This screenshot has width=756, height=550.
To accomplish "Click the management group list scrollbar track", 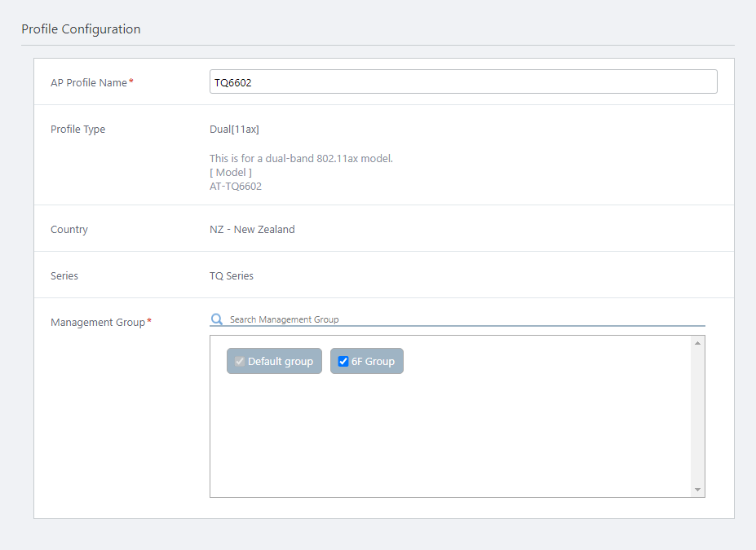I will pos(697,416).
